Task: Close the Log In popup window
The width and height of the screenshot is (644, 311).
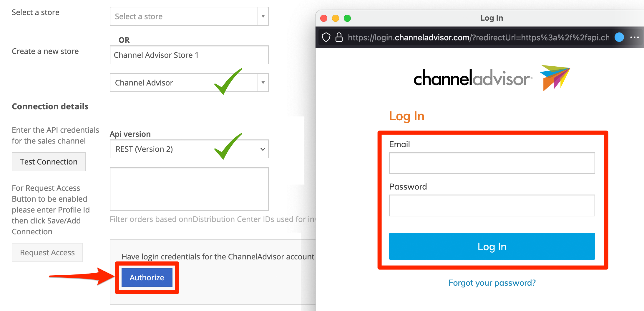Action: [324, 18]
